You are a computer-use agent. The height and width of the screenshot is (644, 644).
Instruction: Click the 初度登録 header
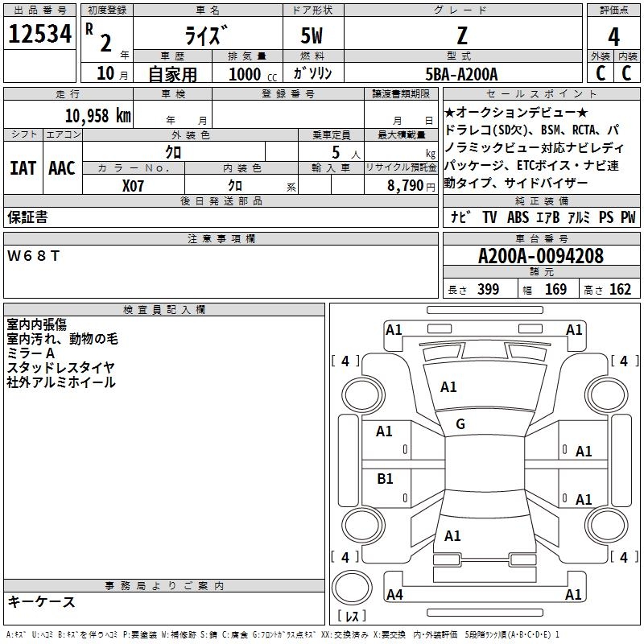pos(107,10)
